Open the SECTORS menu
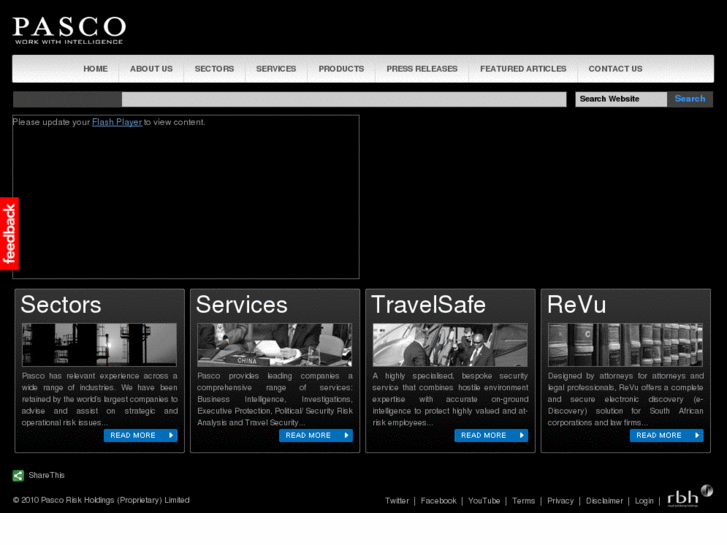Image resolution: width=727 pixels, height=545 pixels. coord(214,69)
